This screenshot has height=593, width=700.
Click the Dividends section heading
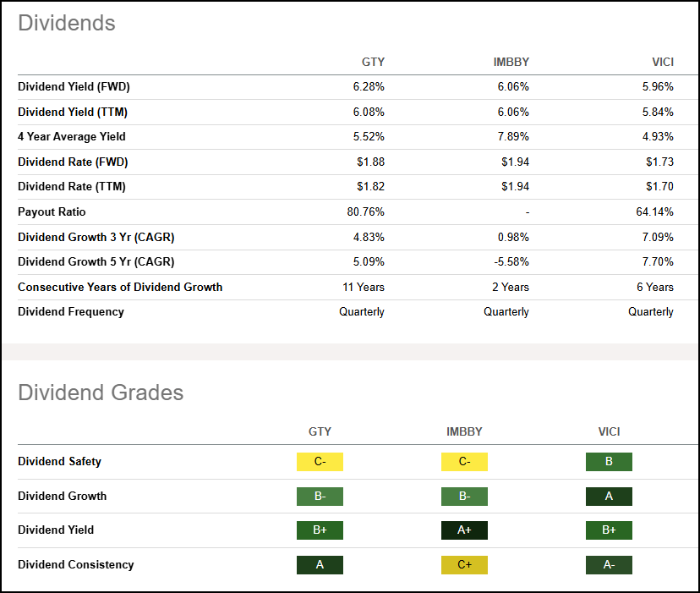[67, 24]
